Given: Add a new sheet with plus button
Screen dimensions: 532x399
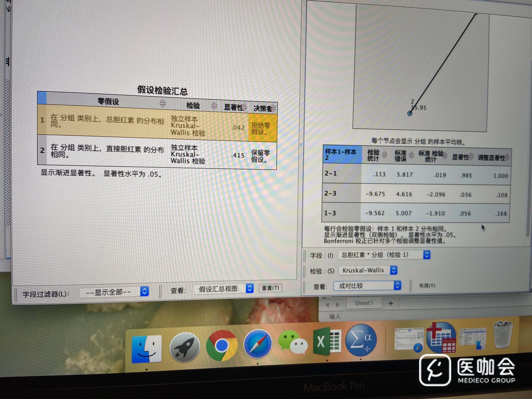Looking at the screenshot, I should point(391,303).
